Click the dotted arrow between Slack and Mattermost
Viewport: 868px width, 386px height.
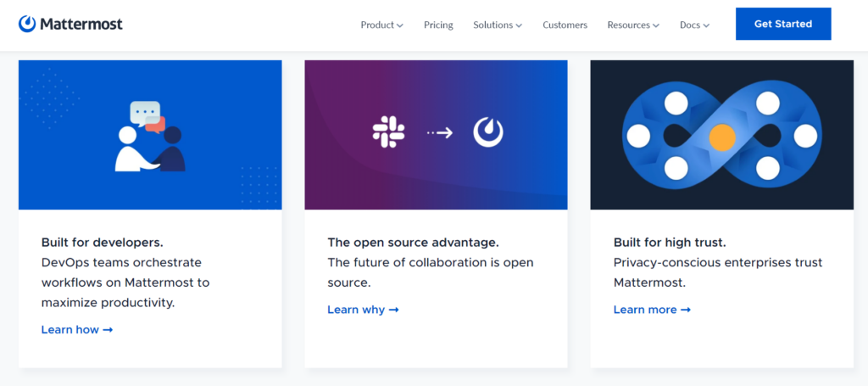coord(439,132)
